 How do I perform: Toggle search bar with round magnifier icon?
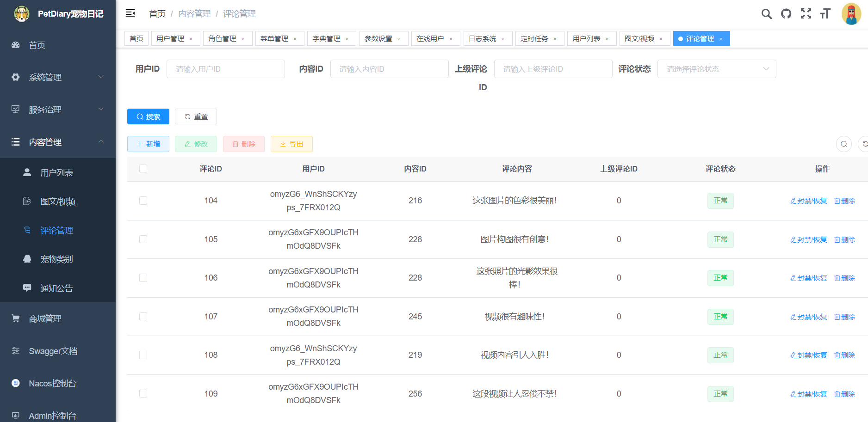pos(844,144)
